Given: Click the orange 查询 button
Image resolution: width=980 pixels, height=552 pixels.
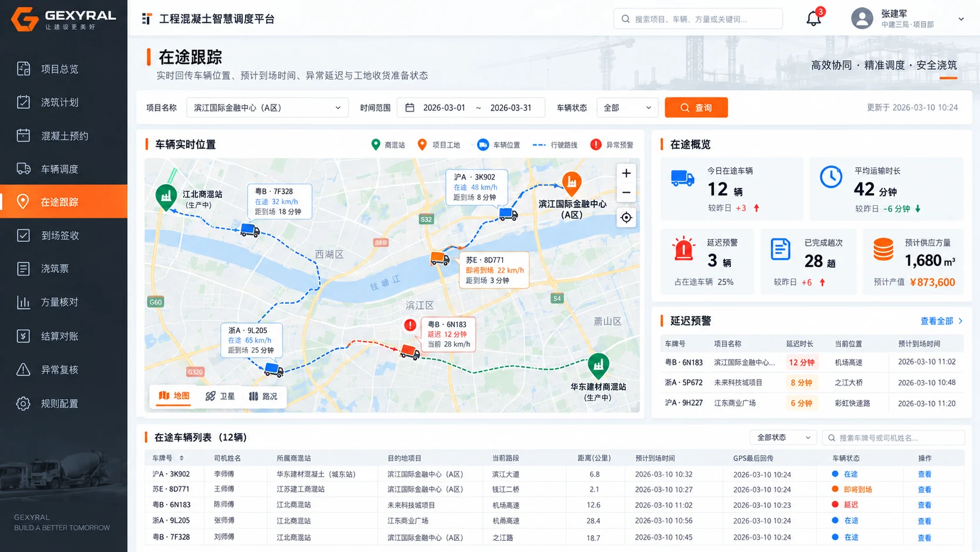Looking at the screenshot, I should pos(696,108).
